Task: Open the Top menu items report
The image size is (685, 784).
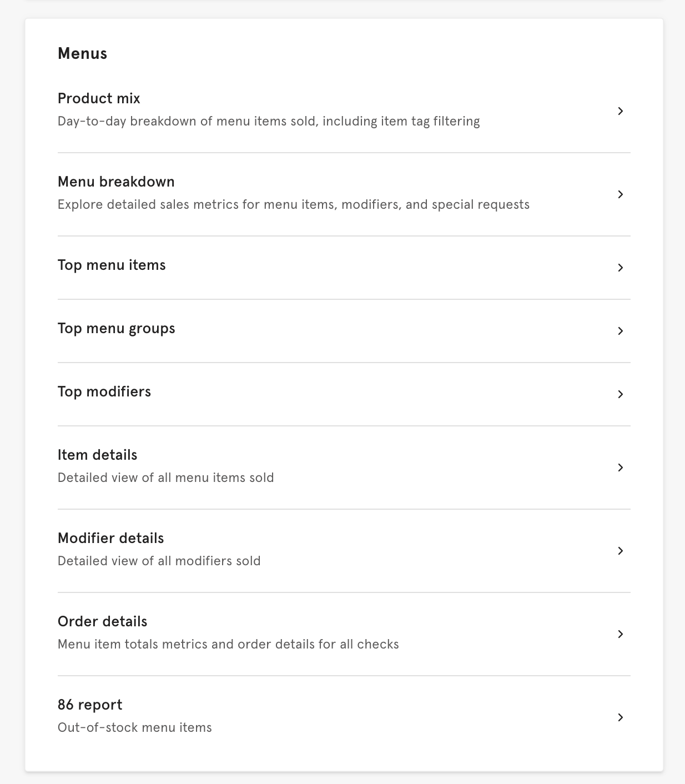Action: [112, 265]
